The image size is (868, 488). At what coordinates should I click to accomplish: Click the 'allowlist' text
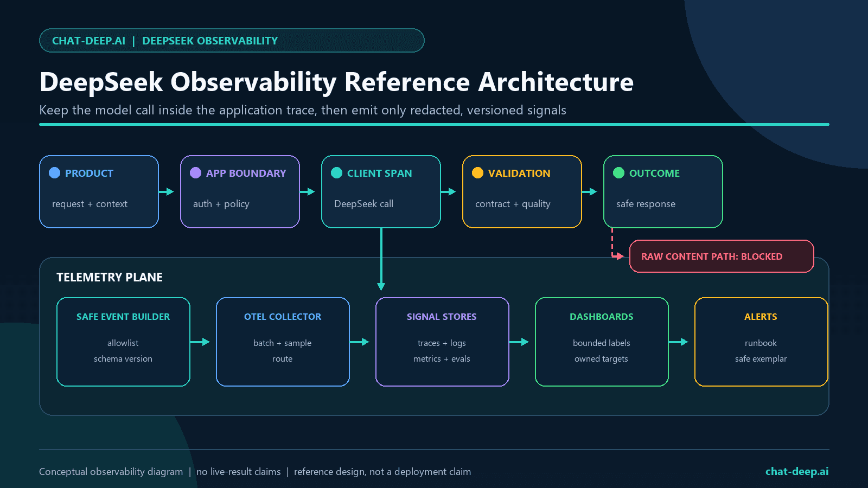pos(123,343)
